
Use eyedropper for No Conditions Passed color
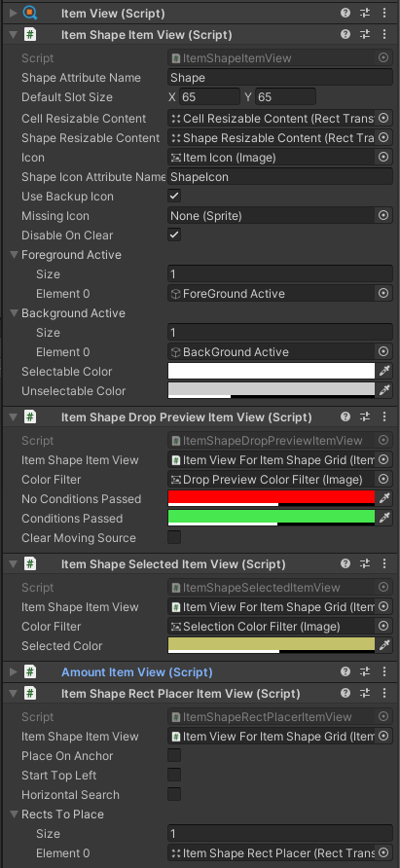(384, 499)
